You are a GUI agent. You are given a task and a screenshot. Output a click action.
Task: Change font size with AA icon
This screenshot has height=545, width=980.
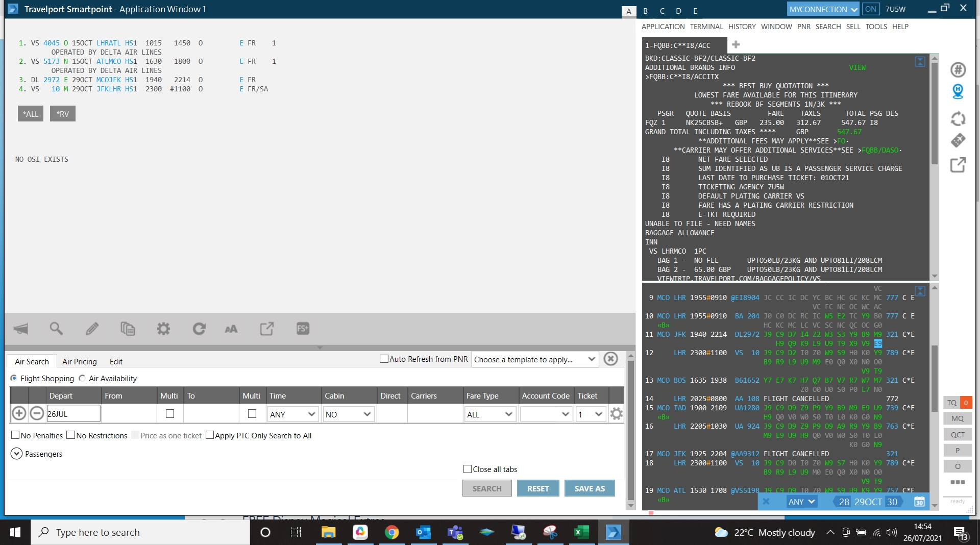coord(231,329)
